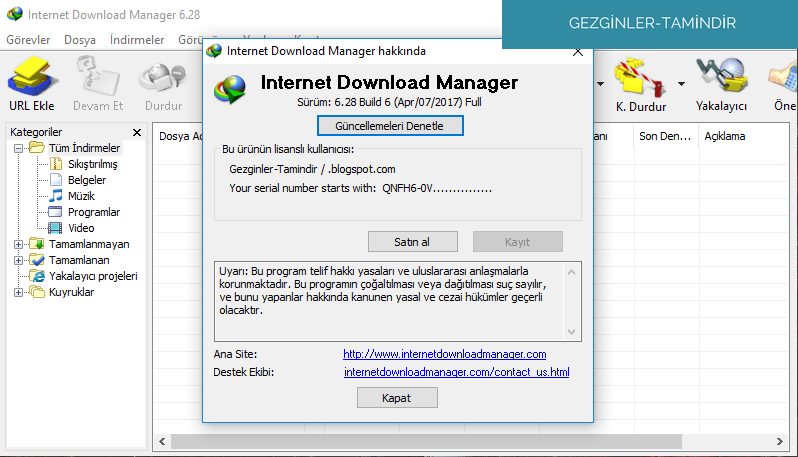Image resolution: width=798 pixels, height=457 pixels.
Task: Select the Video category film icon
Action: [56, 228]
